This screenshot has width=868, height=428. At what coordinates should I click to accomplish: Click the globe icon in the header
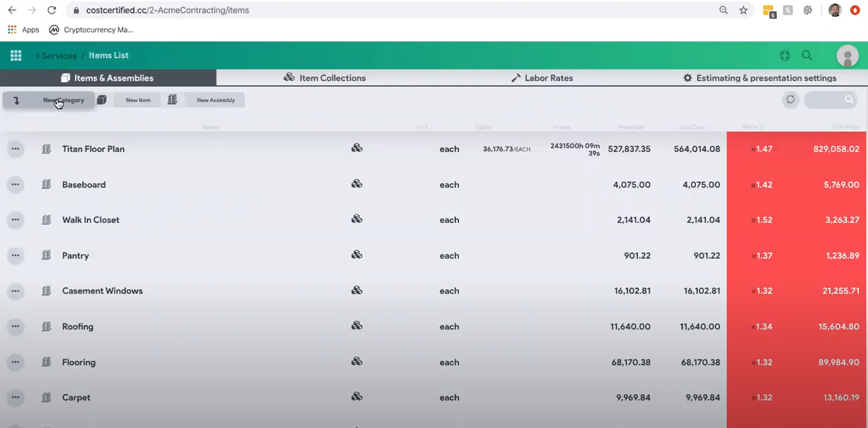pos(785,55)
